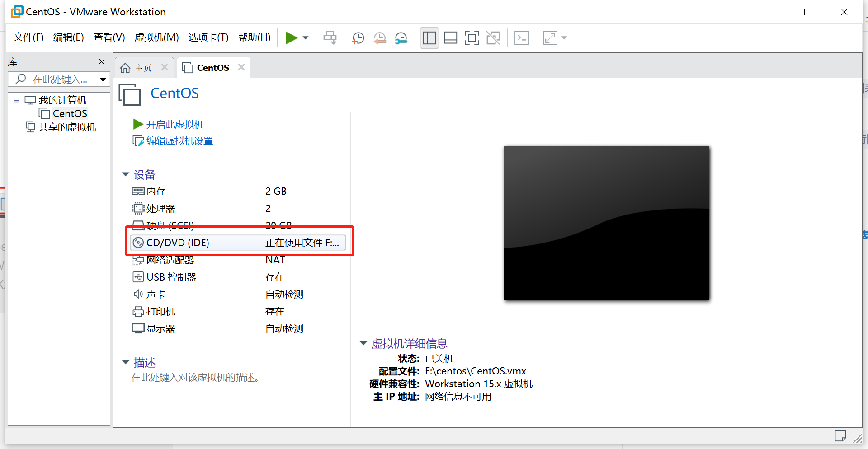This screenshot has width=868, height=449.
Task: Click 开启此虚拟机 link
Action: (x=175, y=124)
